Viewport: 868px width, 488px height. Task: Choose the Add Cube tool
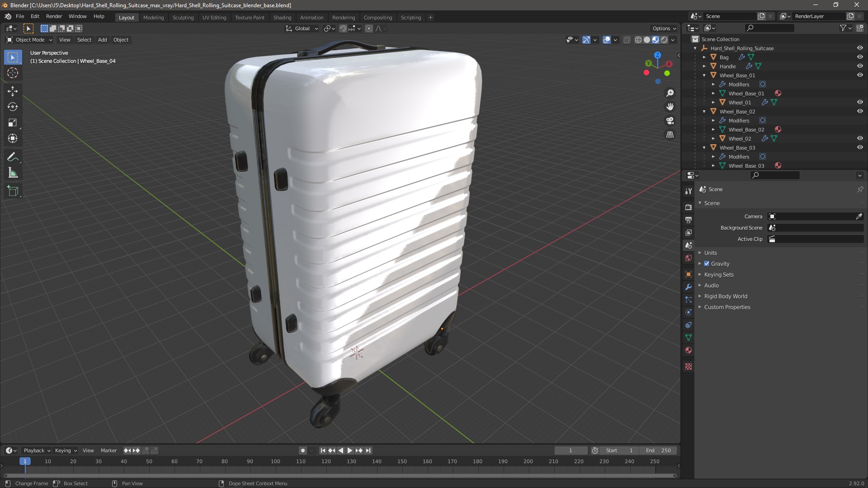pos(13,191)
